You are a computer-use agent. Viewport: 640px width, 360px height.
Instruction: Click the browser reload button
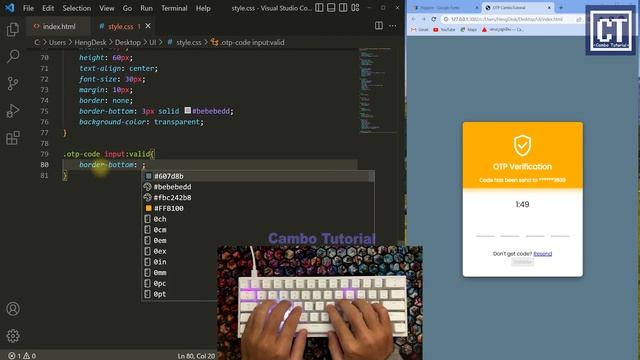[433, 19]
